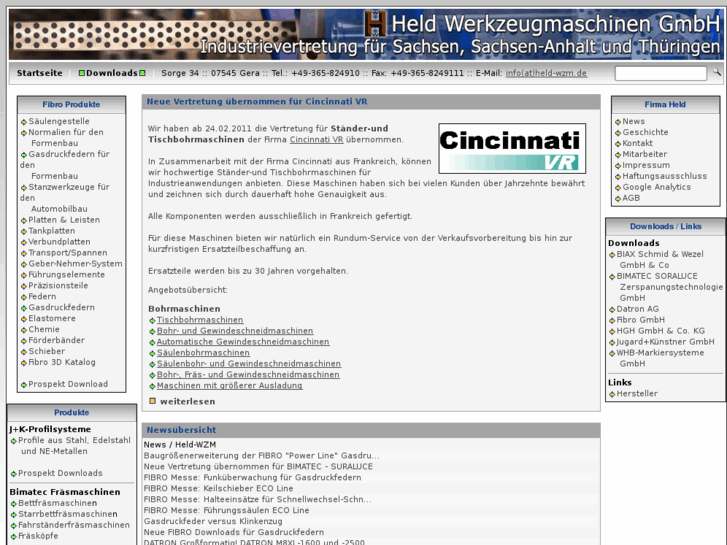This screenshot has width=727, height=545.
Task: Open Tankplatten product link
Action: coord(51,231)
